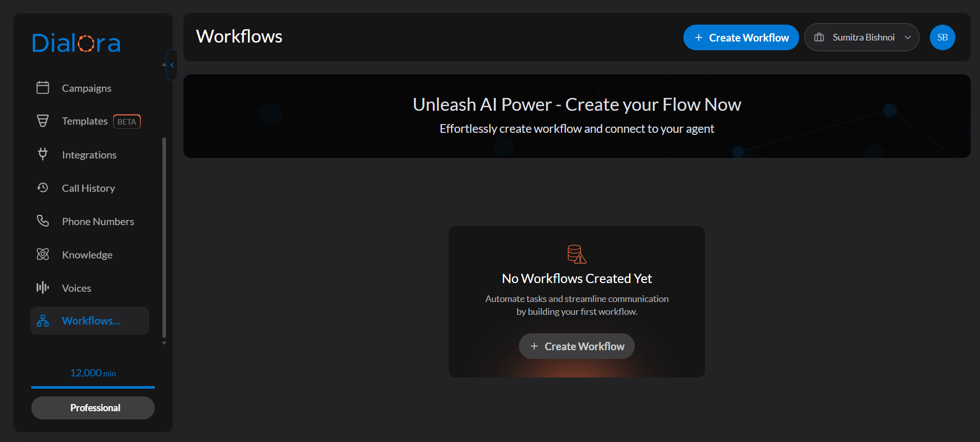
Task: Open the Sumitra Bishnoi workspace dropdown
Action: 862,37
